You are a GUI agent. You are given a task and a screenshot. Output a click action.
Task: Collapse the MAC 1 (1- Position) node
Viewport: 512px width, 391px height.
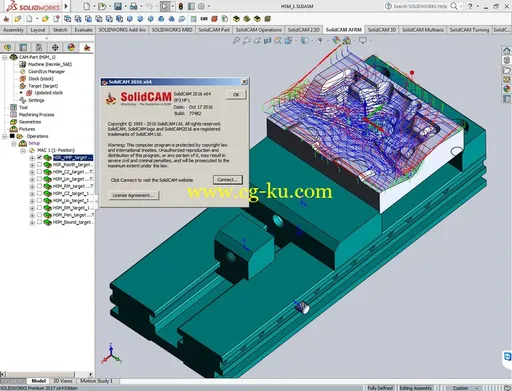tap(23, 151)
